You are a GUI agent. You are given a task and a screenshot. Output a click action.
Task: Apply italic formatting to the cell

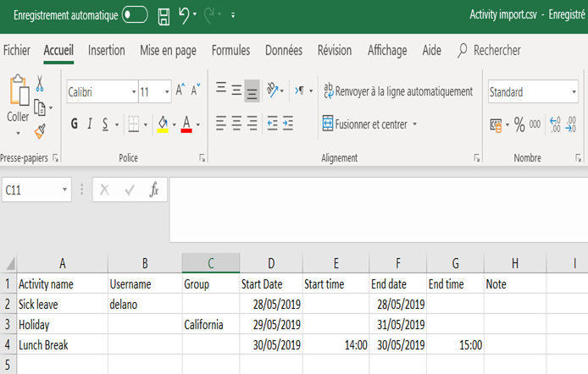90,124
